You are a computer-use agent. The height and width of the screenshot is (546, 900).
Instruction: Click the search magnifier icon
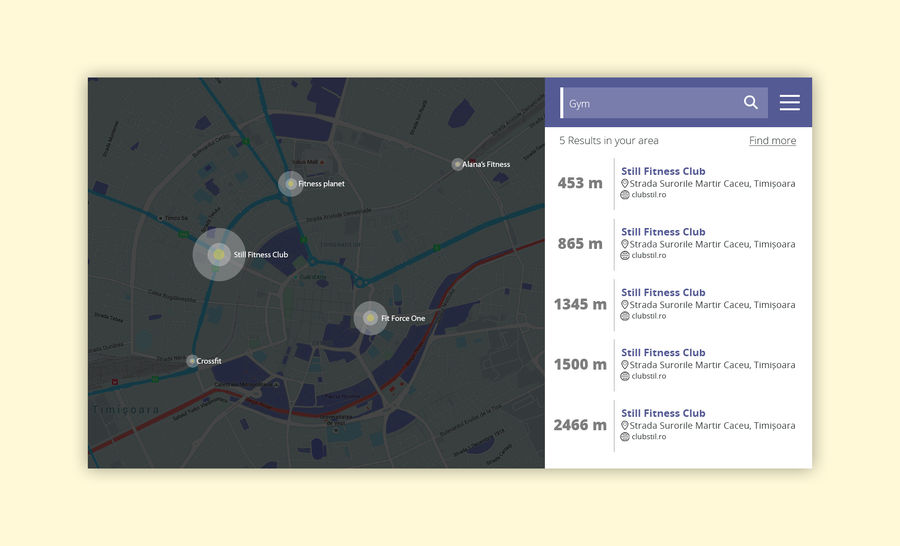750,102
